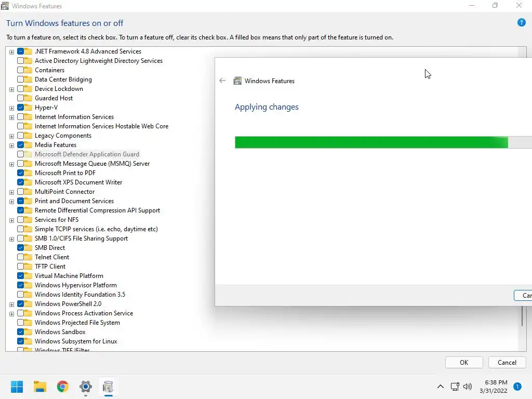
Task: Open clock and date in taskbar
Action: tap(494, 387)
